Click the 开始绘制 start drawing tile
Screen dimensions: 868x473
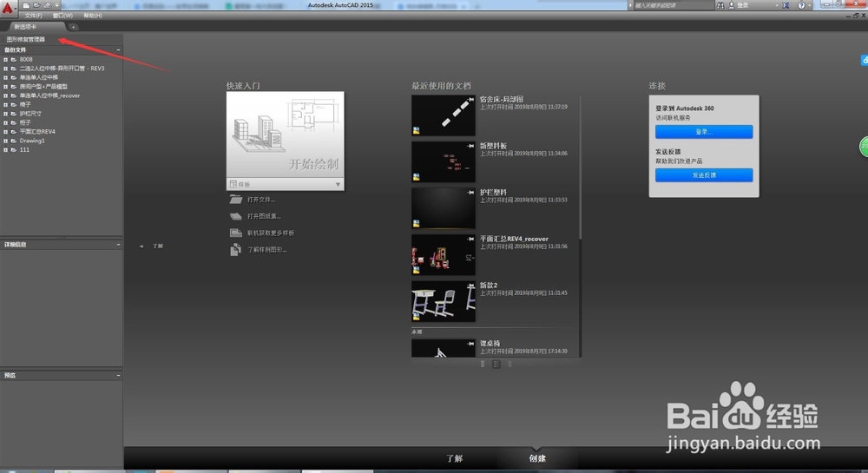click(285, 135)
